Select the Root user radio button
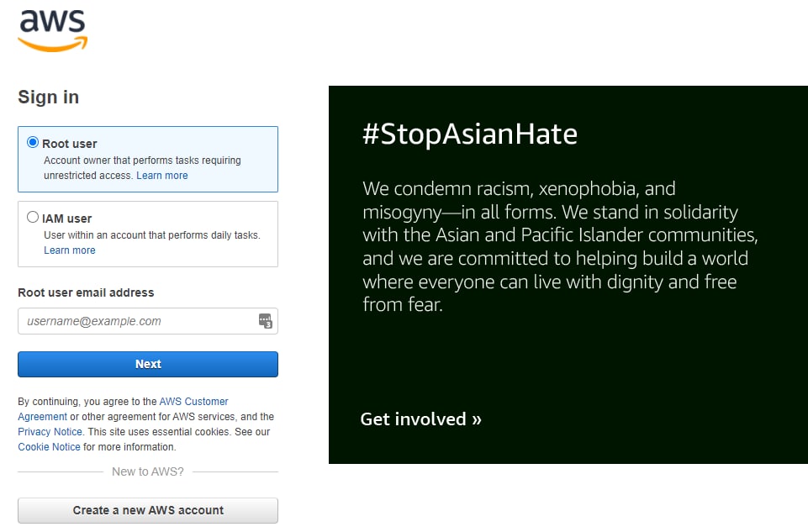 [33, 142]
